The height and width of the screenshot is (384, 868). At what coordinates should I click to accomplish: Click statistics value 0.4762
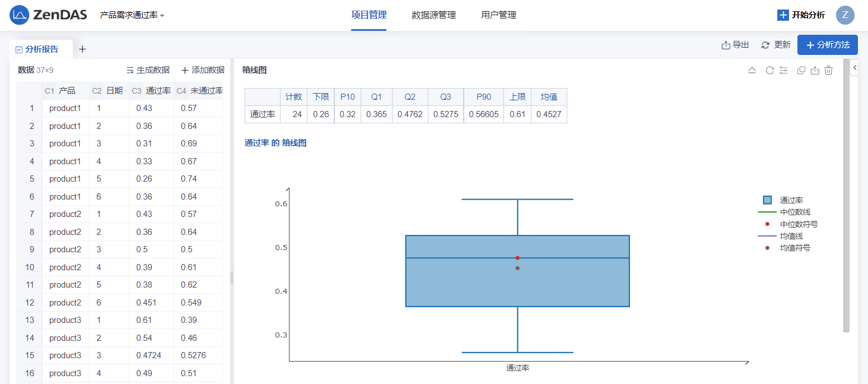click(410, 114)
